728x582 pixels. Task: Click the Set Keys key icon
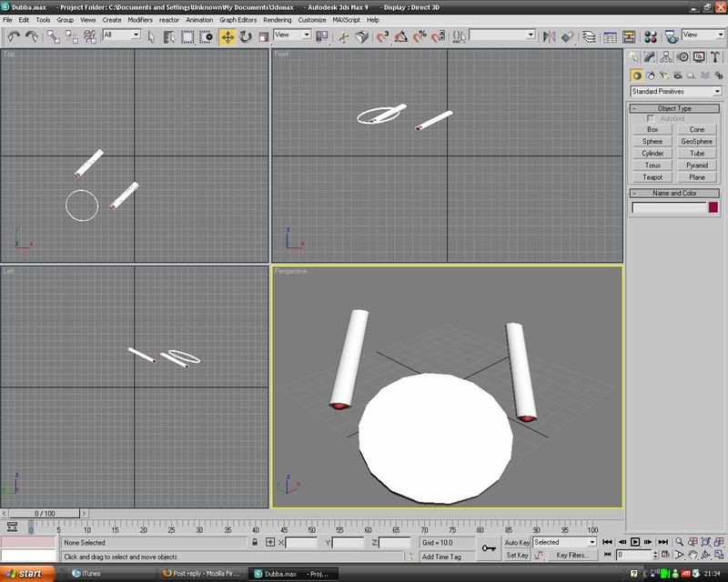click(x=489, y=547)
